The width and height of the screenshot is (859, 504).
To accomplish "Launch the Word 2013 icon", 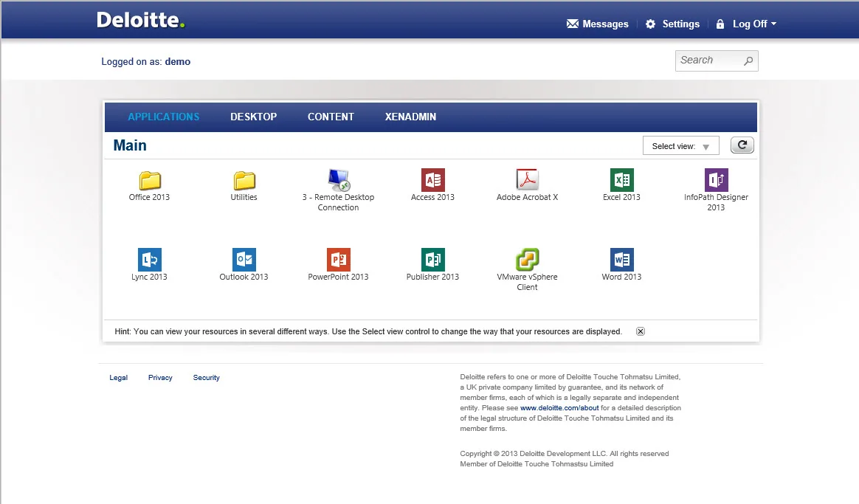I will (x=622, y=260).
